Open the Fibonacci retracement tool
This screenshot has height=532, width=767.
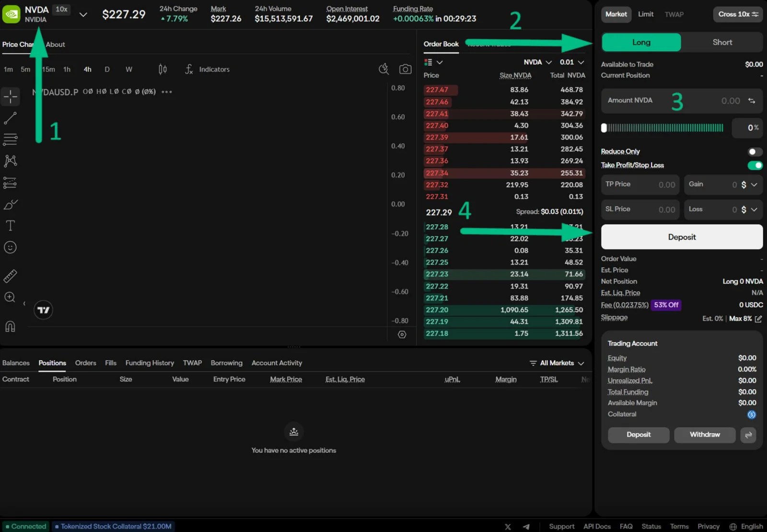click(11, 139)
